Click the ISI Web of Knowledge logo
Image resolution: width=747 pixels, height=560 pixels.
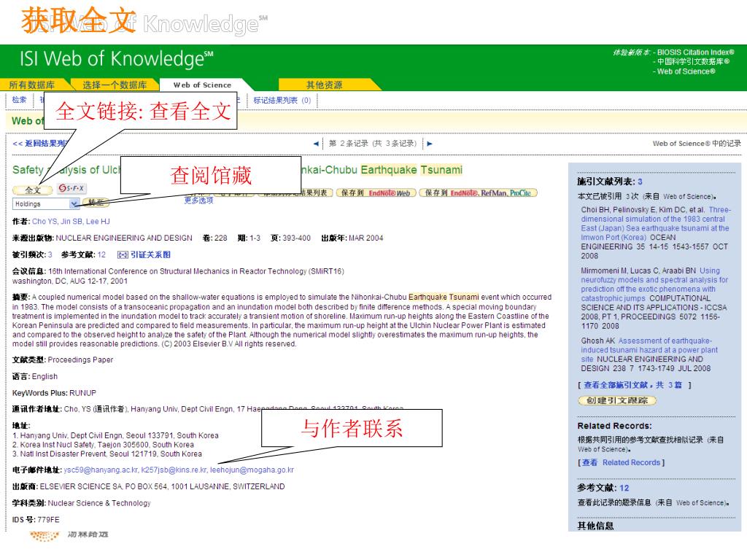[116, 58]
